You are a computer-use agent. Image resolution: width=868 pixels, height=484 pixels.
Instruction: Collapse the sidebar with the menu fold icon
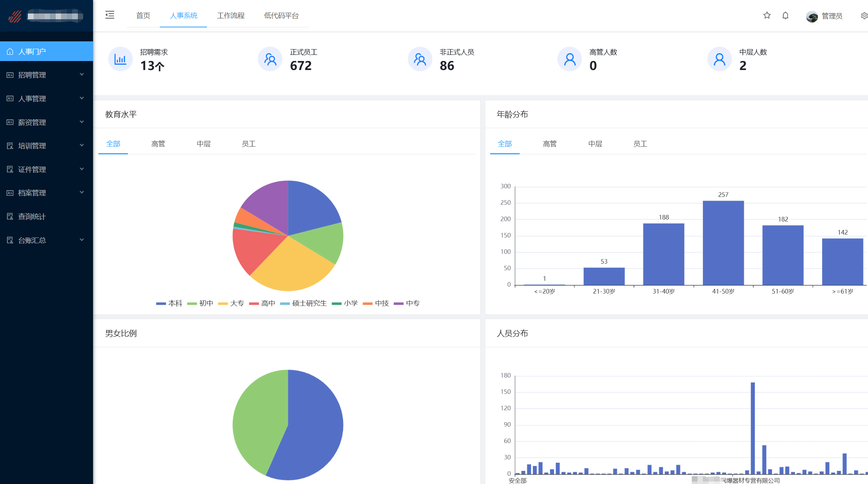tap(110, 15)
